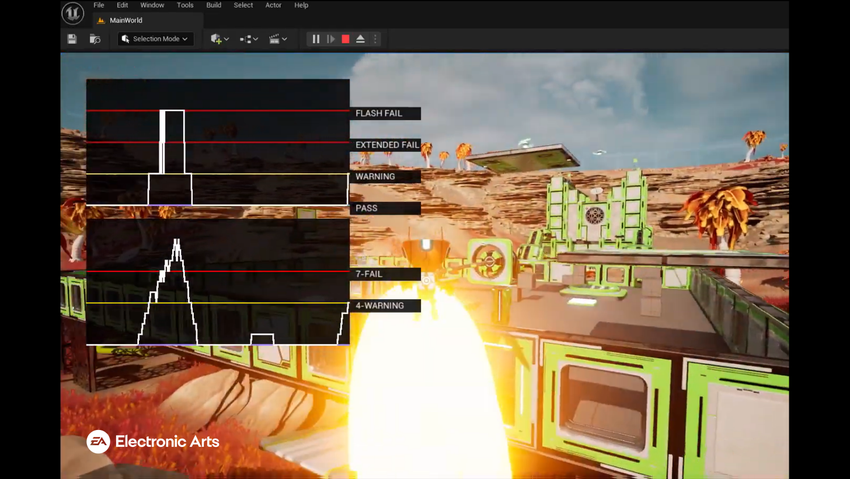Open the Tools menu

coord(185,5)
